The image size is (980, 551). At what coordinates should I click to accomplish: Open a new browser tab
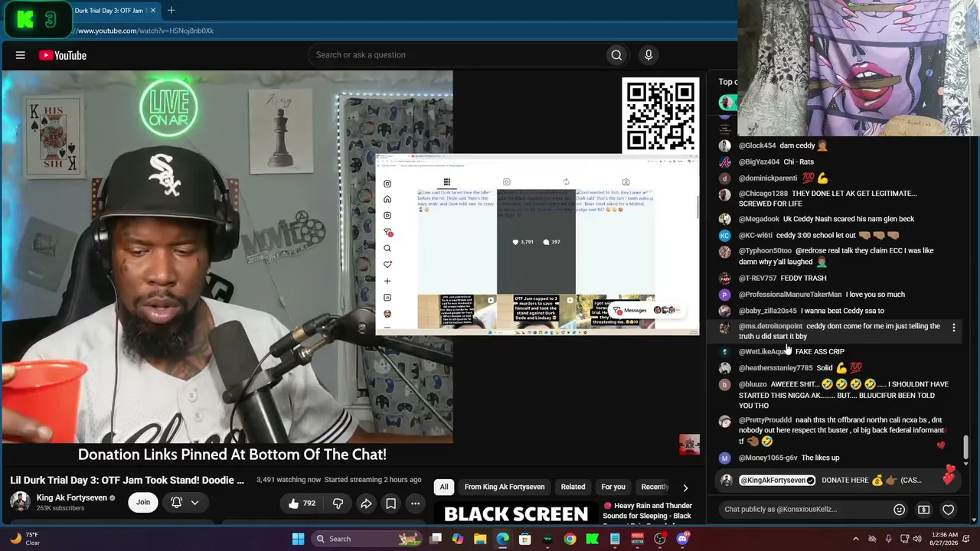(171, 11)
